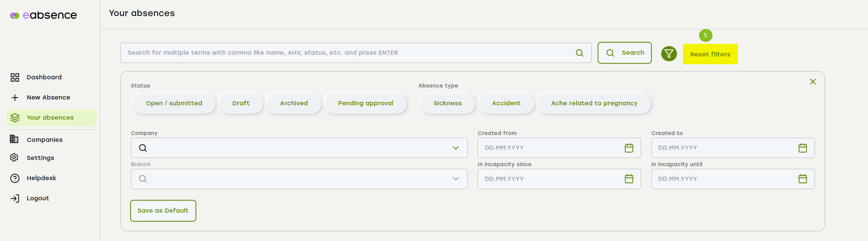This screenshot has width=868, height=241.
Task: Click search icon in Branch field
Action: pyautogui.click(x=143, y=179)
